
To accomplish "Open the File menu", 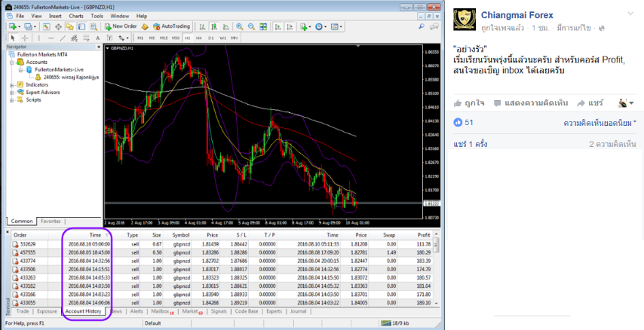I will point(20,16).
